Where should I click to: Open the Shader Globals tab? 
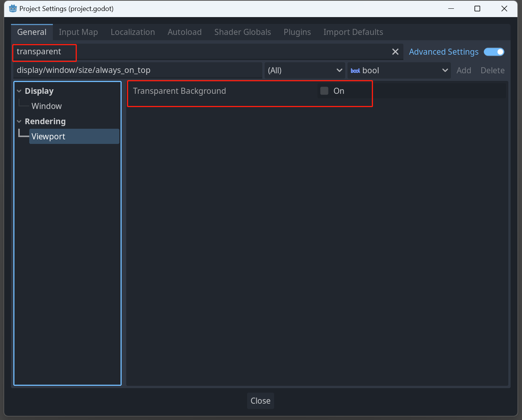click(x=242, y=32)
